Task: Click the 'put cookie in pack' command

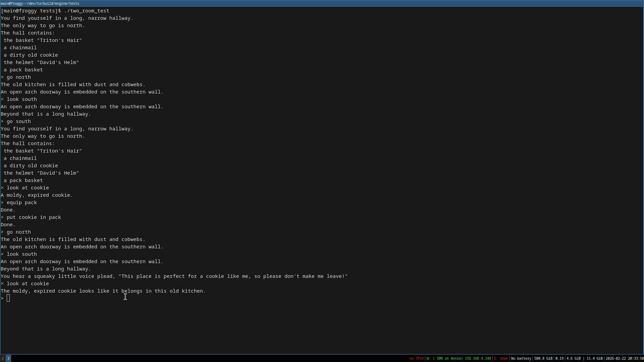Action: pos(34,217)
